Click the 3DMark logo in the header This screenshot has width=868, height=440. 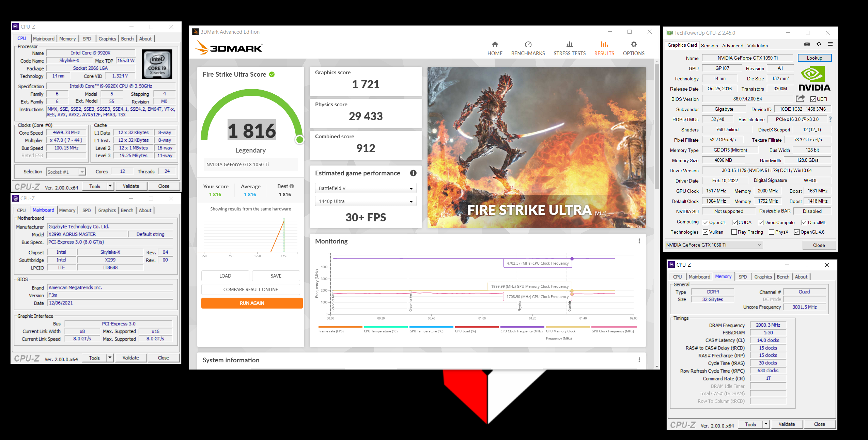pos(229,48)
